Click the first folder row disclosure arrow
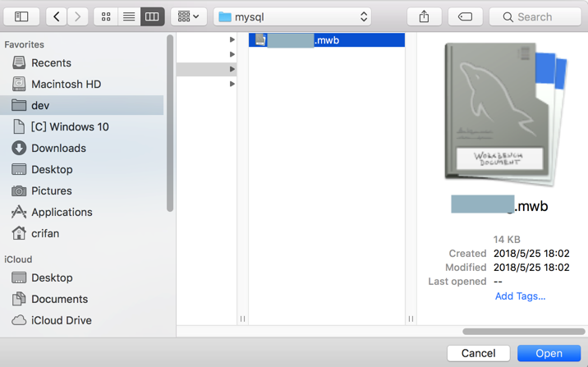 click(232, 39)
